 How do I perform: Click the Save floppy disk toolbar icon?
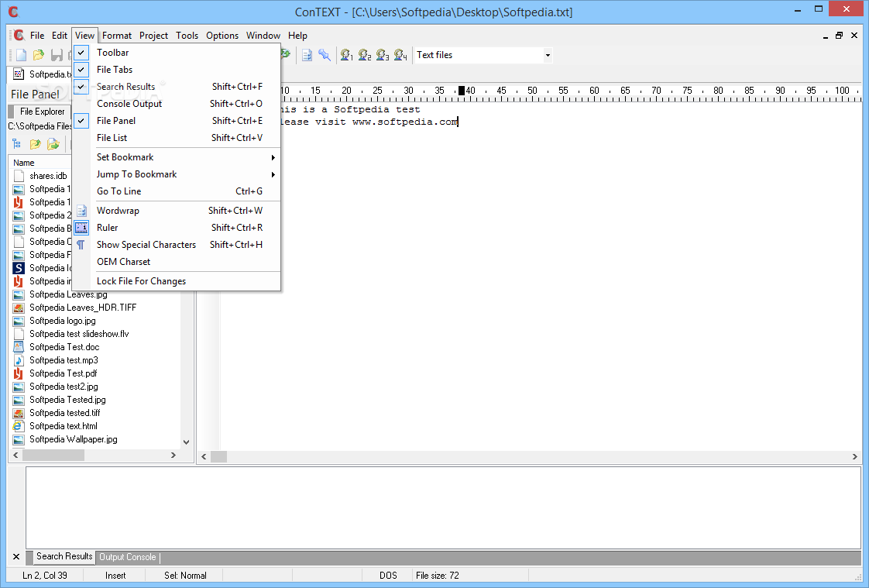tap(56, 55)
